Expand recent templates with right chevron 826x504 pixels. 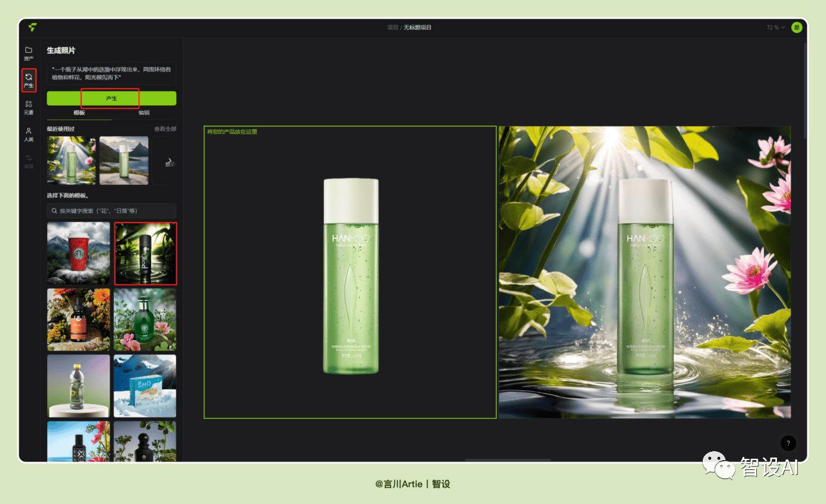click(x=170, y=161)
